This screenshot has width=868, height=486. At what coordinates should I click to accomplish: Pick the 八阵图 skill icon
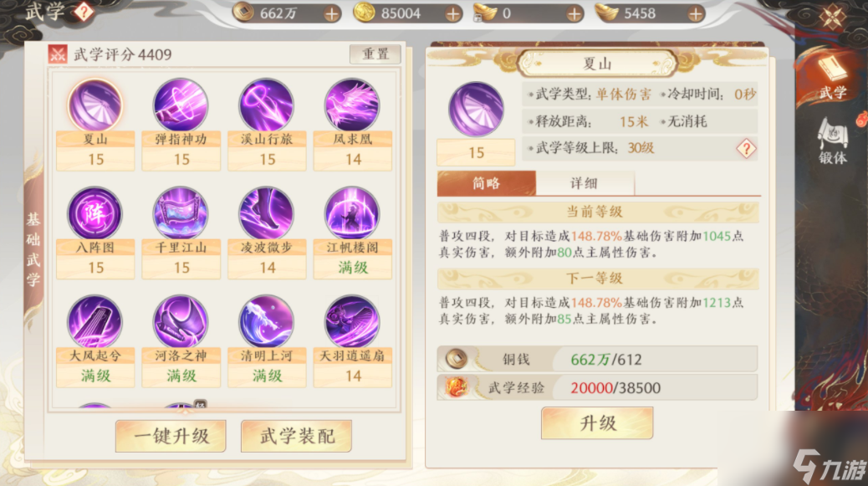pyautogui.click(x=95, y=213)
